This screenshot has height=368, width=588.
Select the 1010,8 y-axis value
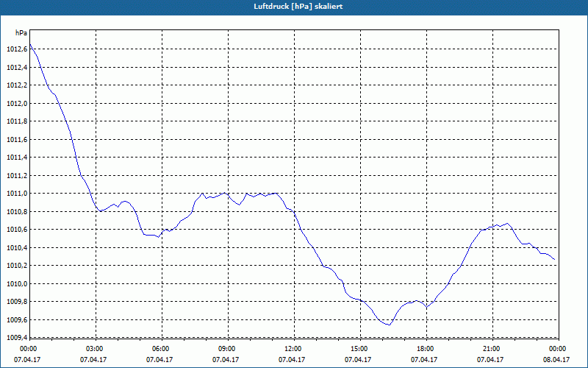point(17,212)
